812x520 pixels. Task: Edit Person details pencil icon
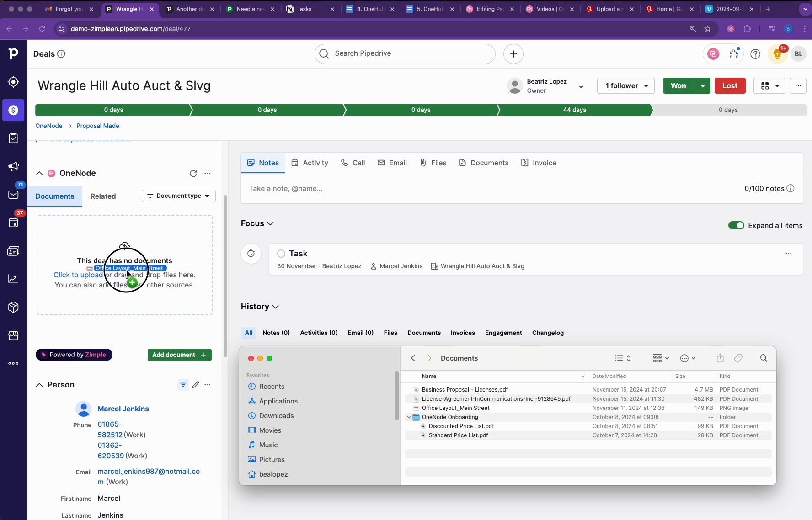(x=196, y=385)
